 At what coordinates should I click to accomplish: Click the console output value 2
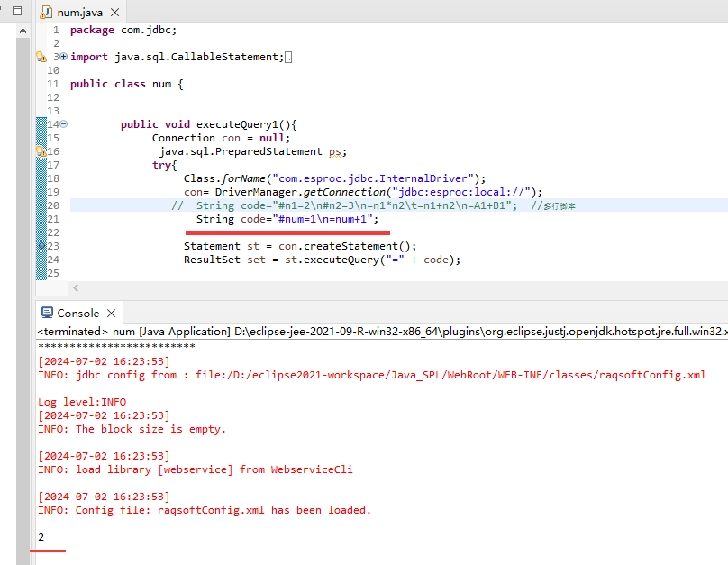pos(41,538)
